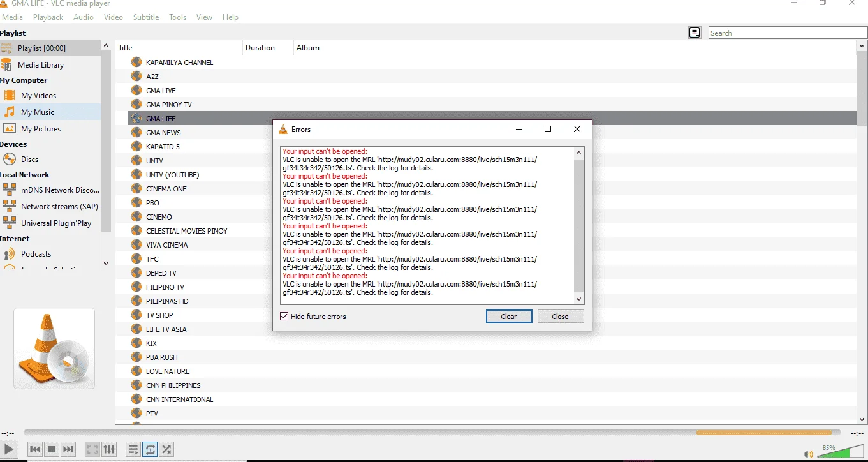The height and width of the screenshot is (462, 868).
Task: Open Media Library in sidebar
Action: 50,65
